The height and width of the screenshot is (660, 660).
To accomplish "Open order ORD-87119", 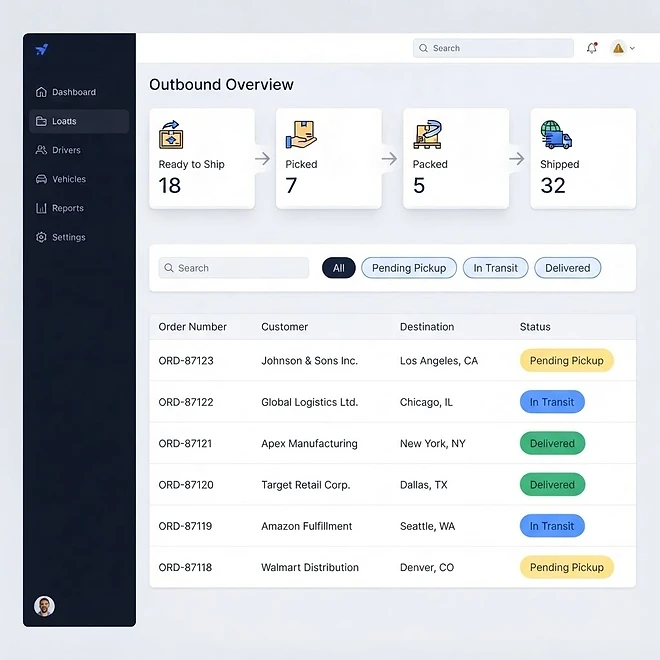I will [185, 526].
